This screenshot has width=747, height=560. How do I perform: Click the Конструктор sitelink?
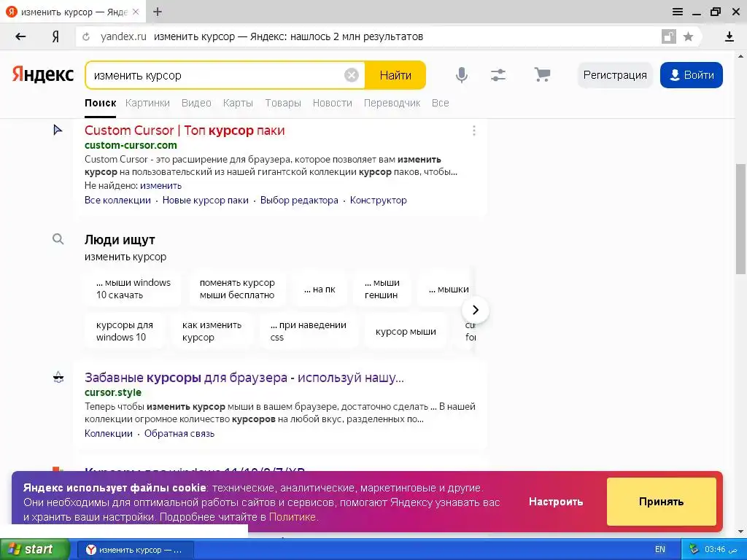pyautogui.click(x=379, y=200)
